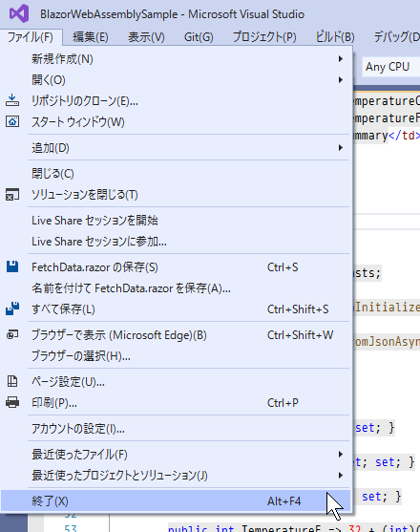Image resolution: width=420 pixels, height=532 pixels.
Task: Click the </td> tag in the editor
Action: (x=404, y=136)
